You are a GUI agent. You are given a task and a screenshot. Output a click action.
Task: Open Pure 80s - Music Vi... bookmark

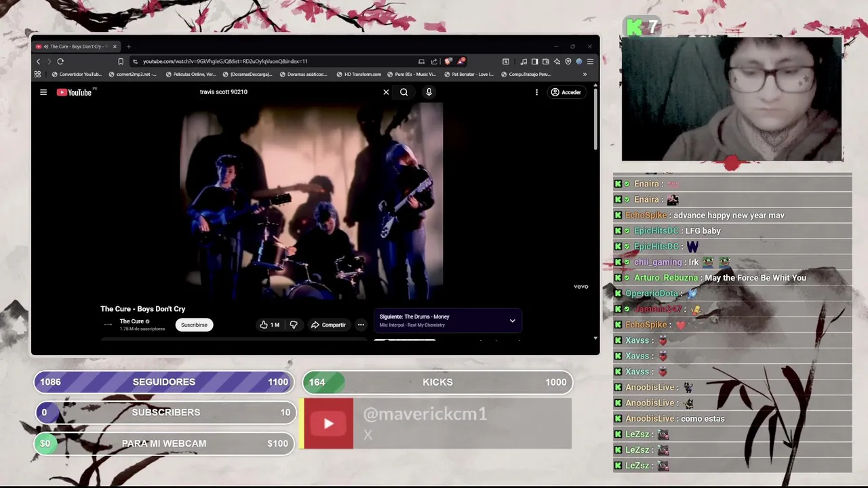[412, 75]
